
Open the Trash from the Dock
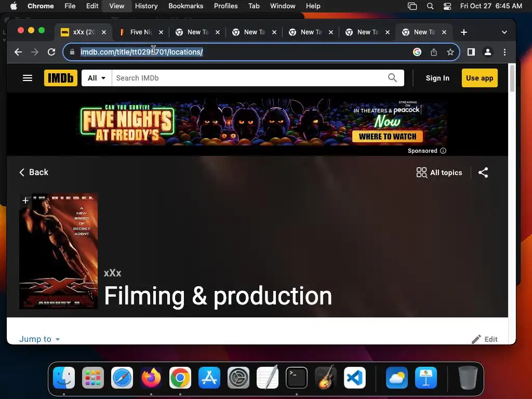click(x=468, y=377)
